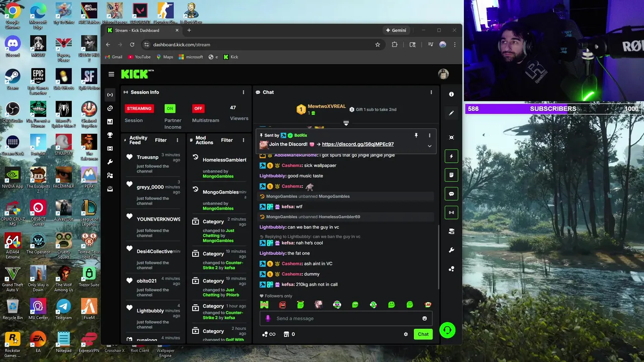This screenshot has width=644, height=362.
Task: Open Mod Actions Filter
Action: click(227, 140)
